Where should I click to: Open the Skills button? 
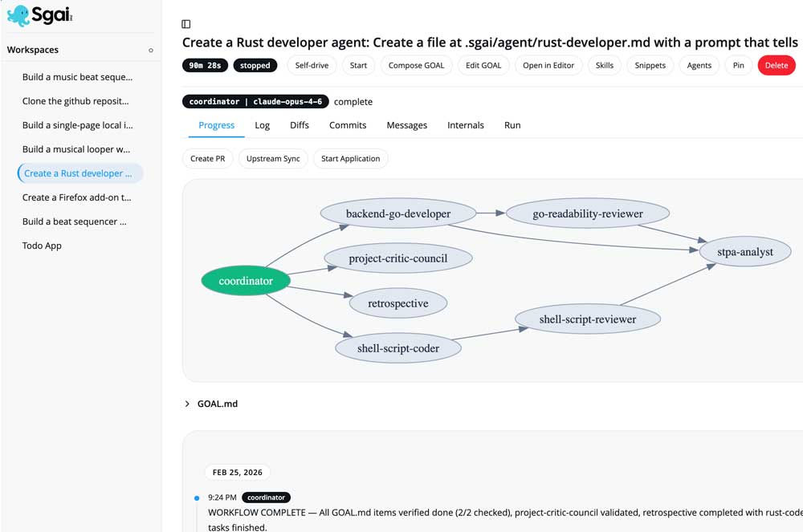coord(605,66)
